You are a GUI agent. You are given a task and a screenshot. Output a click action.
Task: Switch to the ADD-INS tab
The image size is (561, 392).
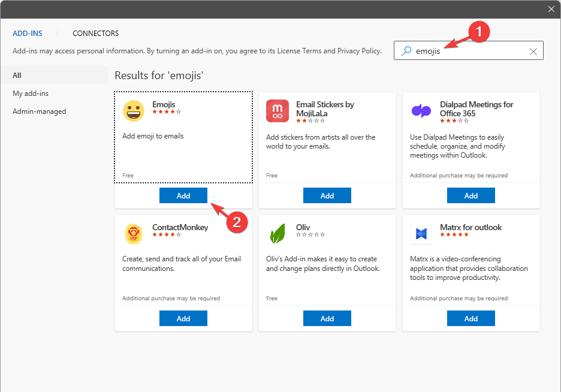[x=28, y=33]
